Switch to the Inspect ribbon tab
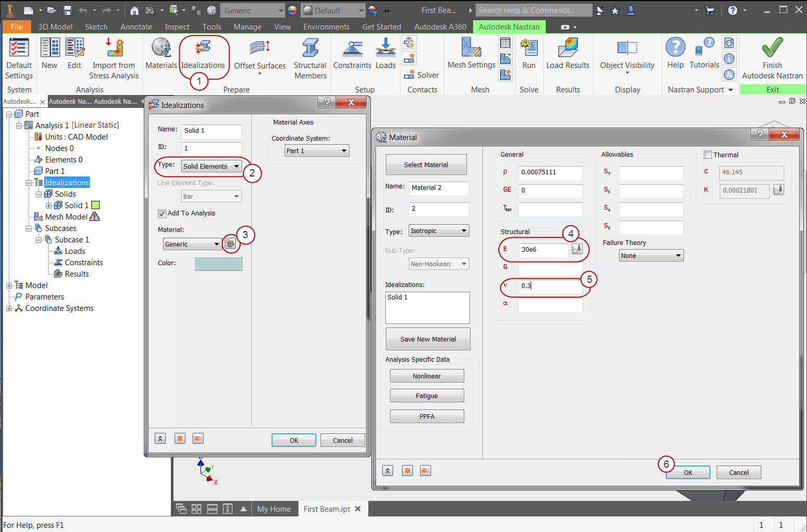Viewport: 807px width, 532px height. pyautogui.click(x=177, y=27)
